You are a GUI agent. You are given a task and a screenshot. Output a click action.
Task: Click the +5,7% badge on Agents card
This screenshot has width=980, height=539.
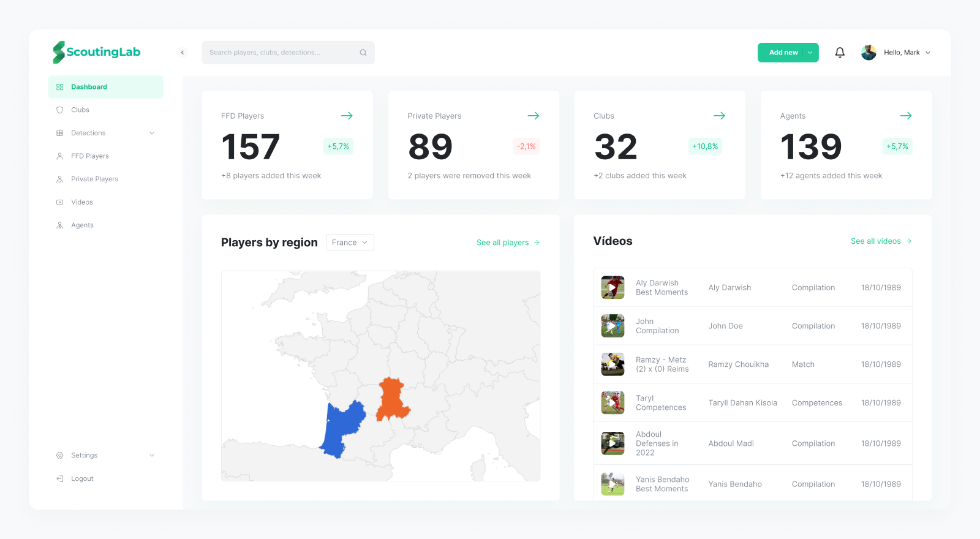pyautogui.click(x=897, y=146)
